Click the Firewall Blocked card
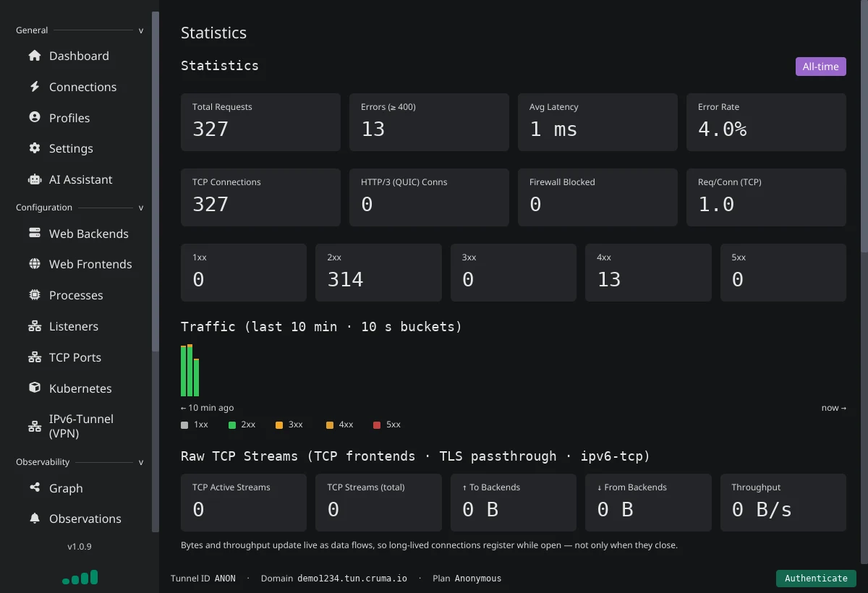 point(597,197)
